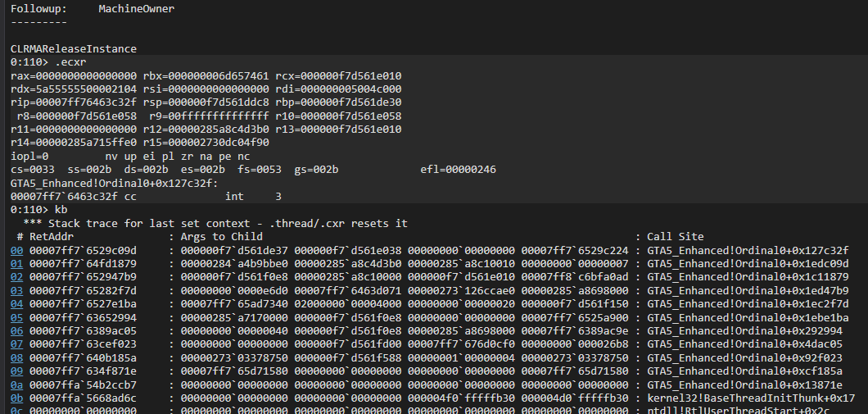
Task: Click the r15=000002730dc04f90 register value
Action: pyautogui.click(x=206, y=143)
